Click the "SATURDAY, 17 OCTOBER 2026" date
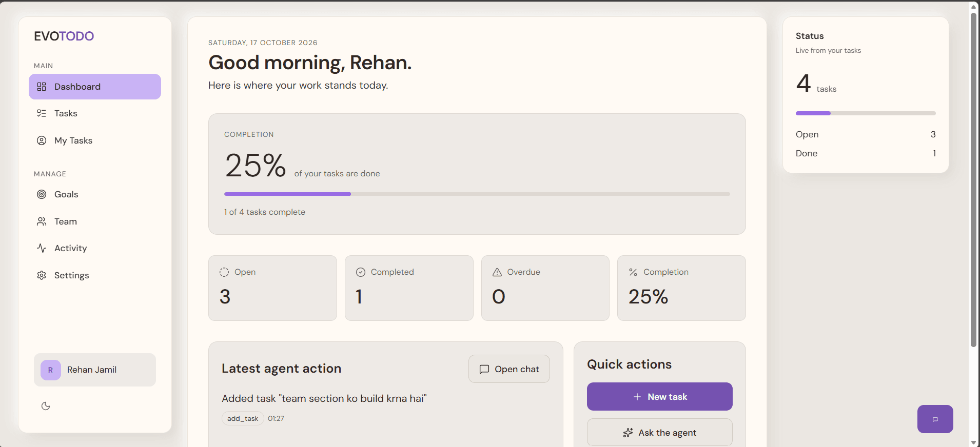 [263, 43]
